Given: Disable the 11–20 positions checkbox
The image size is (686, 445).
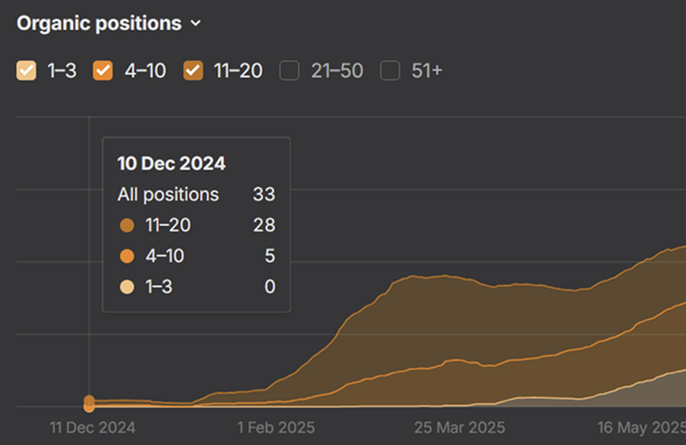Looking at the screenshot, I should click(x=194, y=70).
